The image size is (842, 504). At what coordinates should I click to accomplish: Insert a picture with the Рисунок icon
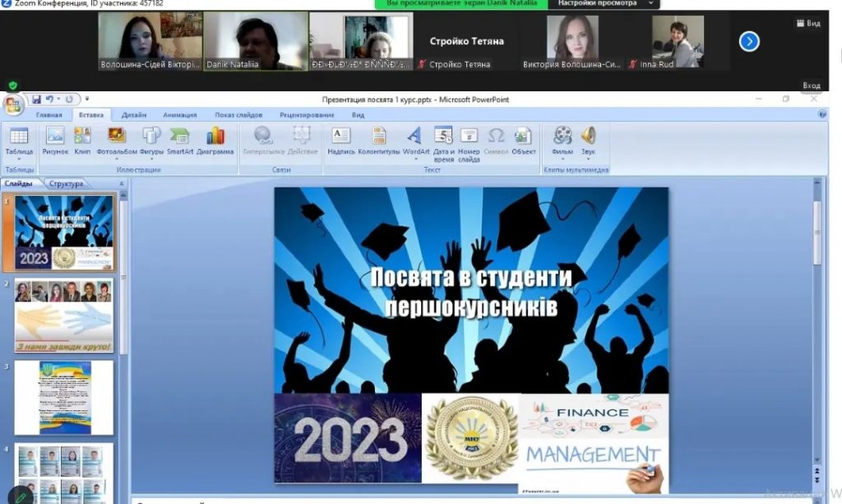pyautogui.click(x=55, y=140)
